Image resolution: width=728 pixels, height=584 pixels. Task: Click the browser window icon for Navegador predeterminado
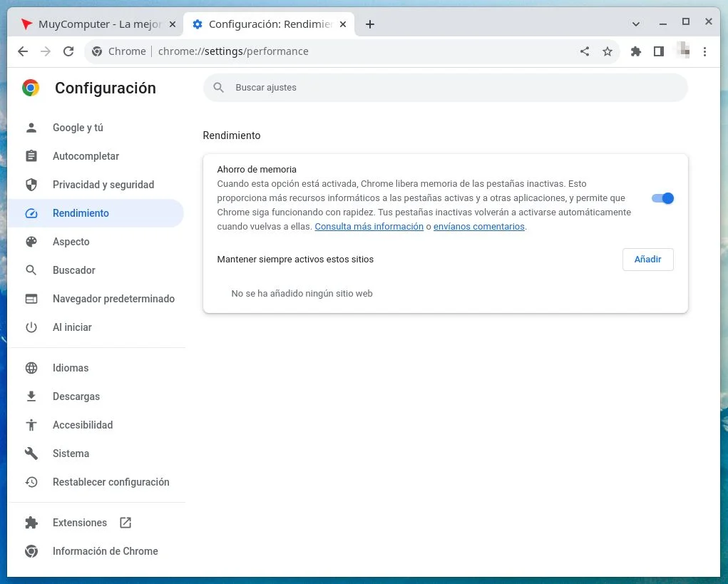click(x=31, y=299)
